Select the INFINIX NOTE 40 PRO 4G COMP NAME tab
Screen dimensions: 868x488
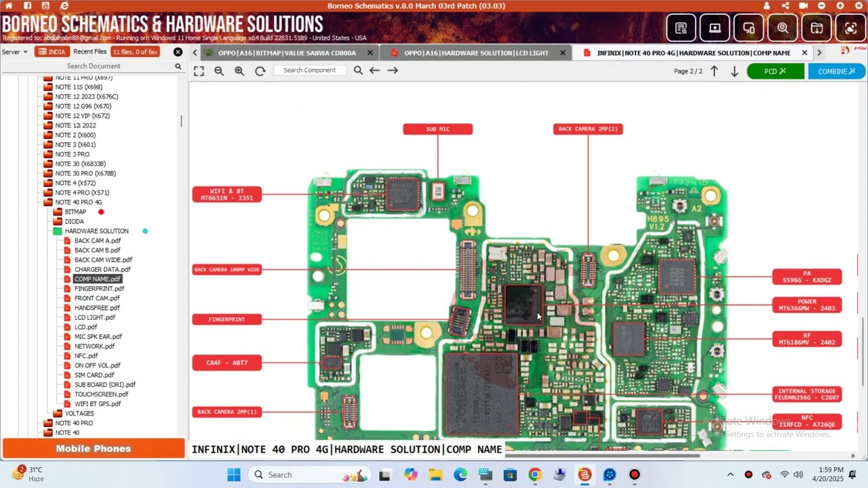click(693, 53)
